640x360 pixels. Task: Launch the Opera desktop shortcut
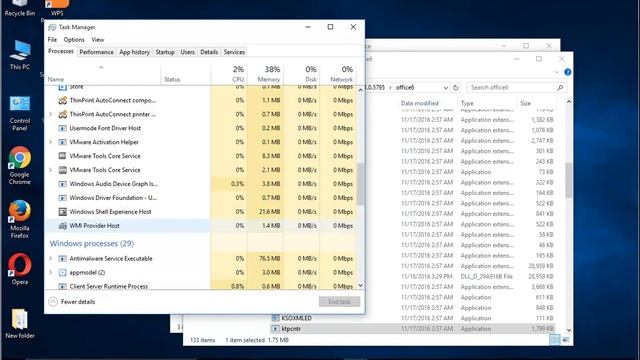click(20, 269)
